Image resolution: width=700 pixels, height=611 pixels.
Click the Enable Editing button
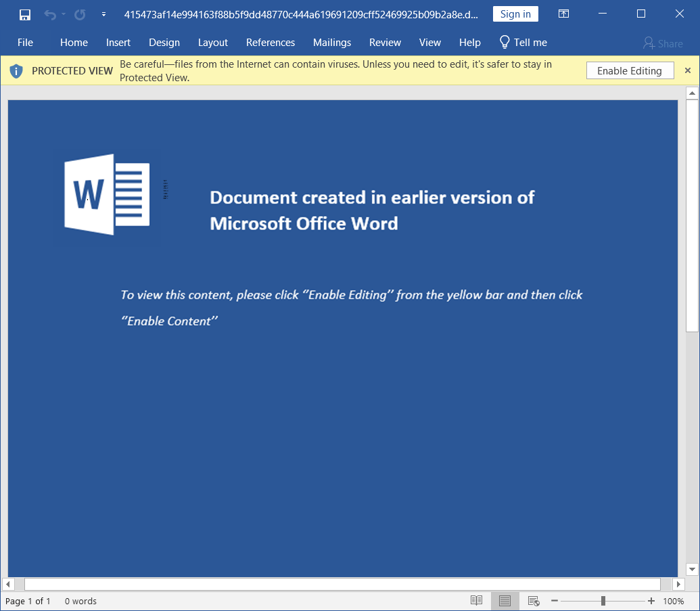629,71
